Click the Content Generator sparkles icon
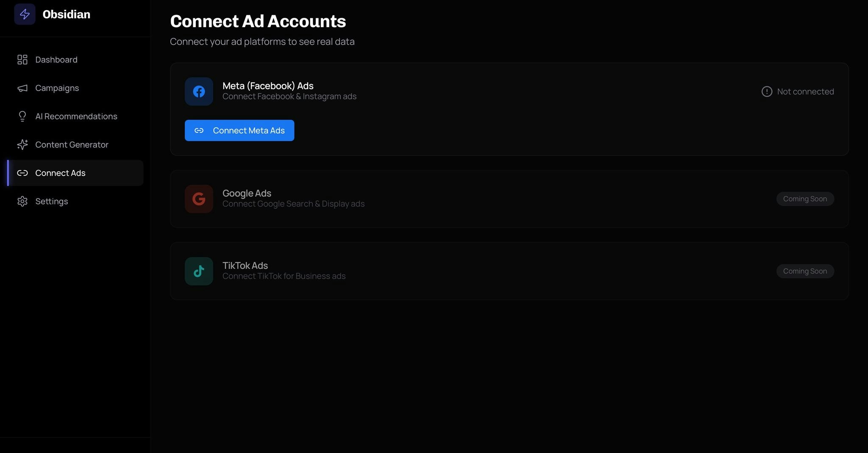The image size is (868, 453). point(22,145)
